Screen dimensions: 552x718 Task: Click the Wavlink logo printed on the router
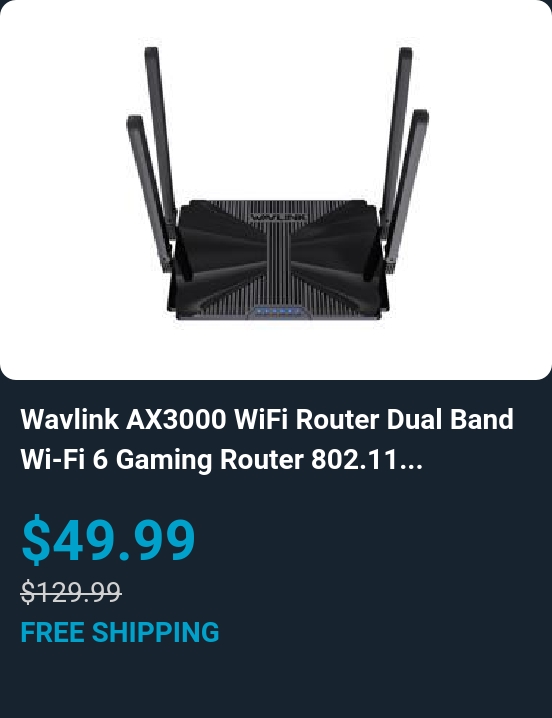pyautogui.click(x=279, y=216)
